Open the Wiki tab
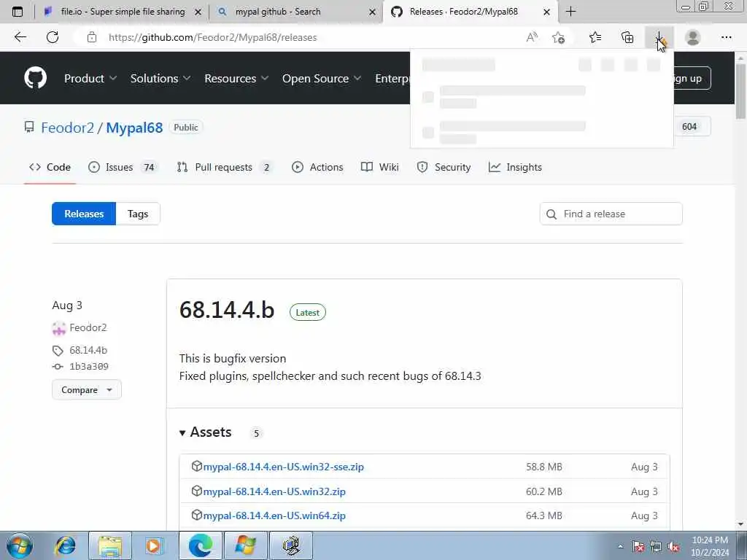747x560 pixels. pyautogui.click(x=379, y=167)
